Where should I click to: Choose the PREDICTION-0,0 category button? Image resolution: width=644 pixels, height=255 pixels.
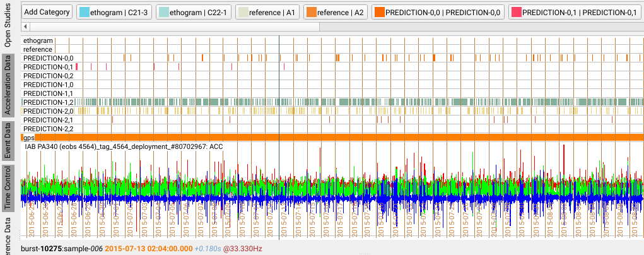click(x=438, y=13)
